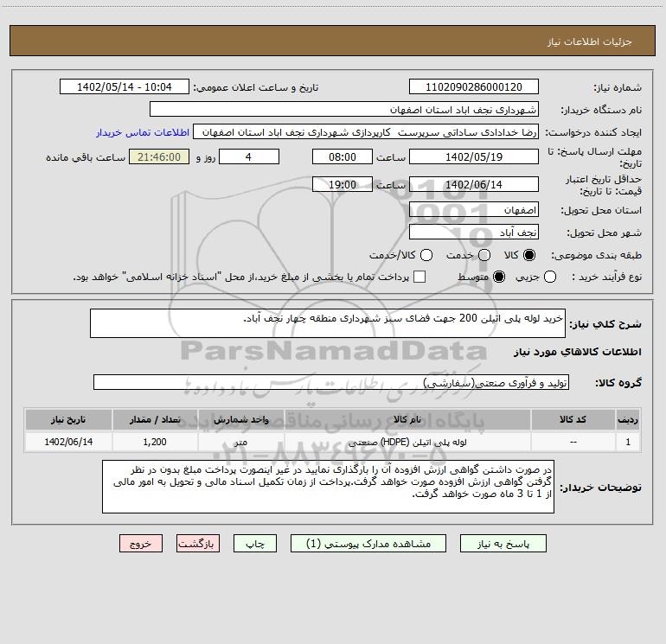
Task: Click the deadline time field 08:00
Action: point(343,157)
